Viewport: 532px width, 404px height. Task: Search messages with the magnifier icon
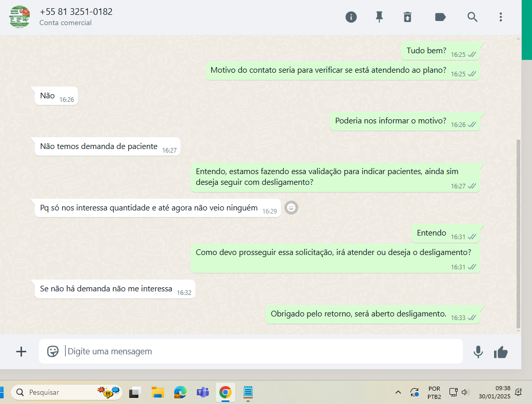pyautogui.click(x=472, y=17)
